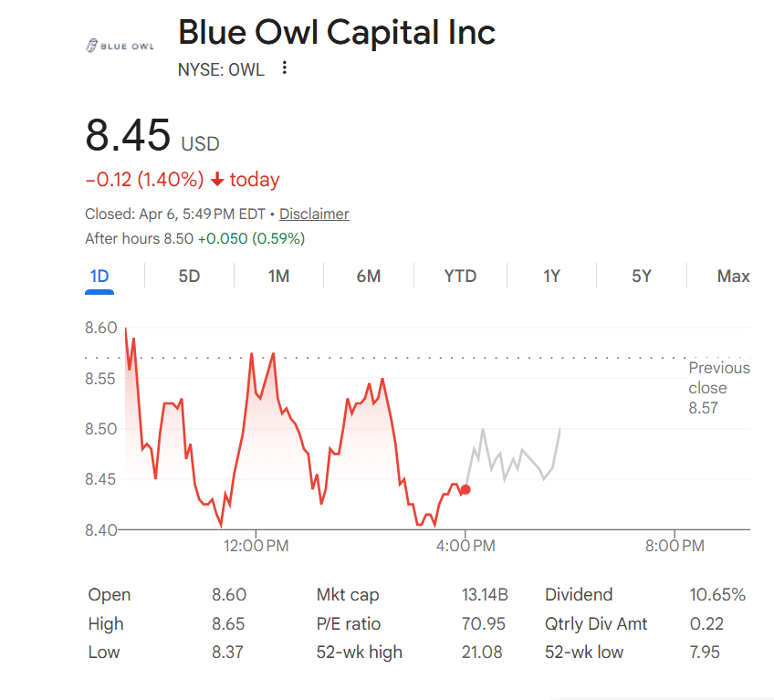Screen dimensions: 774x700
Task: Click the Blue Owl company logo
Action: point(119,44)
